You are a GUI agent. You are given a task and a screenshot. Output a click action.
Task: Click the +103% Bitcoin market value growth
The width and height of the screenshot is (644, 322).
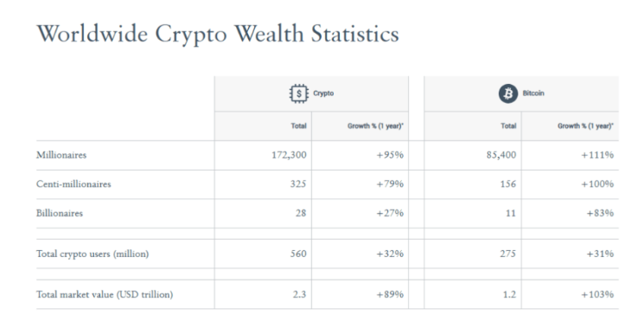(597, 295)
